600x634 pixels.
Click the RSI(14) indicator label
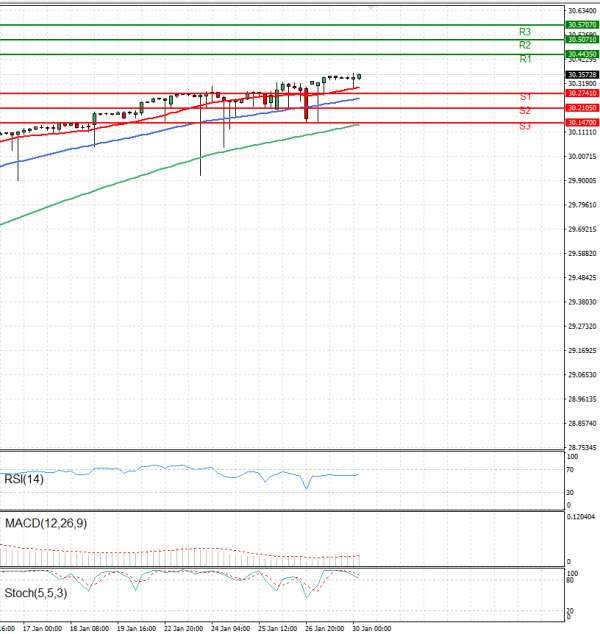tap(24, 479)
